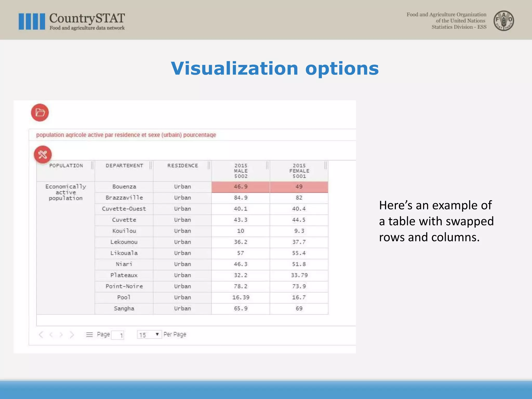This screenshot has width=532, height=399.
Task: Go to previous page arrow
Action: click(x=51, y=335)
